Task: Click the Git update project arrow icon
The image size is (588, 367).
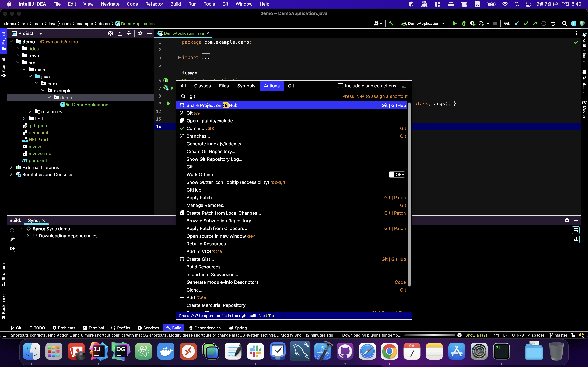Action: [x=517, y=24]
